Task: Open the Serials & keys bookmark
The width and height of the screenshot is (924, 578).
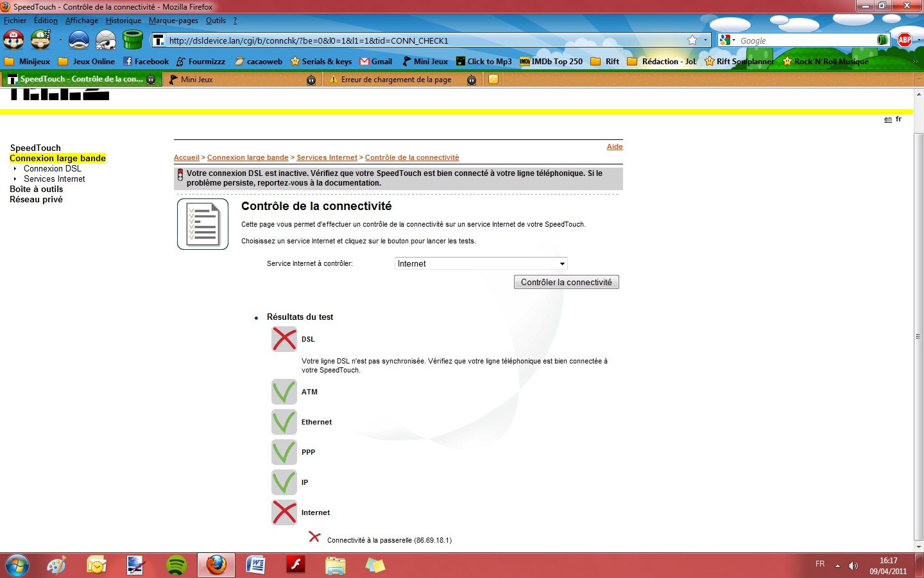Action: pos(321,62)
